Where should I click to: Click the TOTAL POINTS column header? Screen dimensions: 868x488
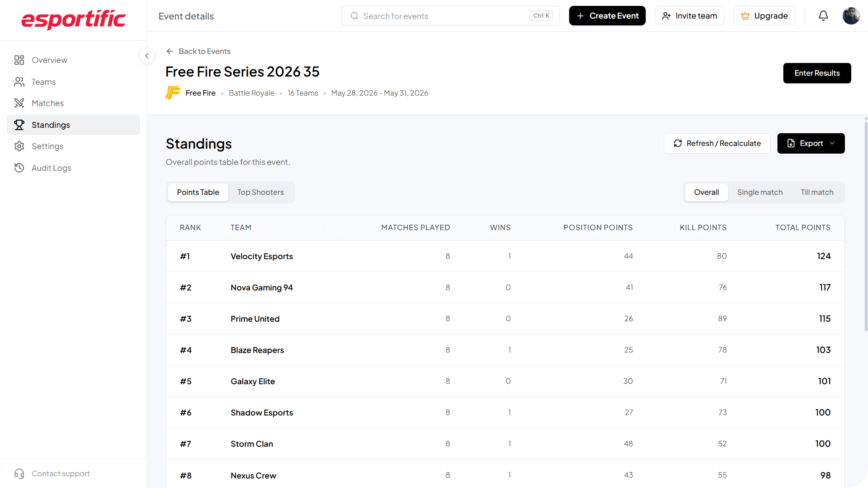click(803, 227)
